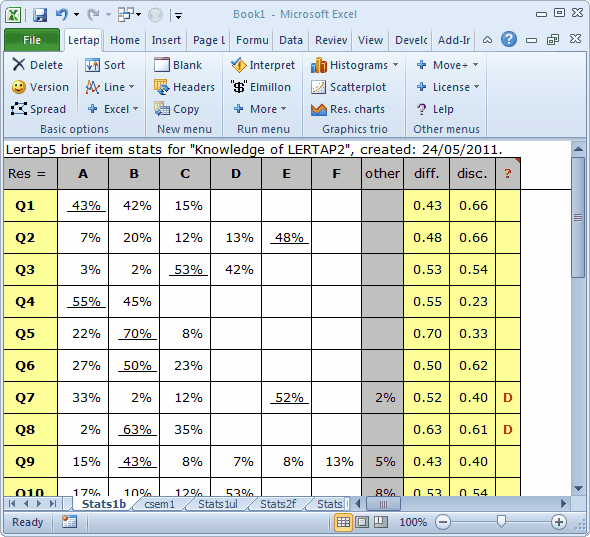Viewport: 590px width, 537px height.
Task: Click the horizontal scrollbar thumb
Action: click(x=383, y=504)
